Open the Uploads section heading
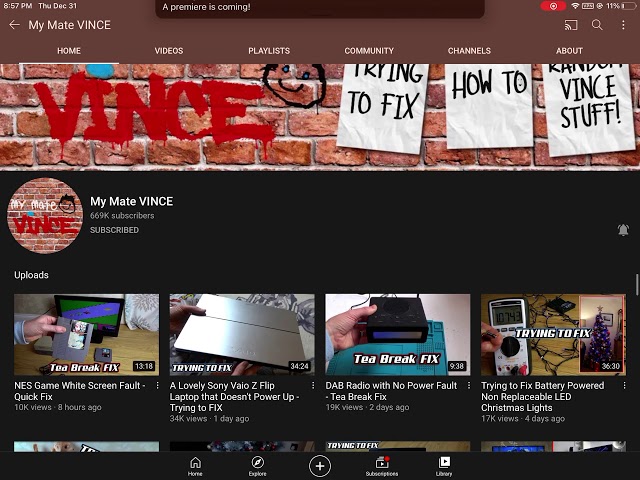This screenshot has width=640, height=480. (x=31, y=275)
